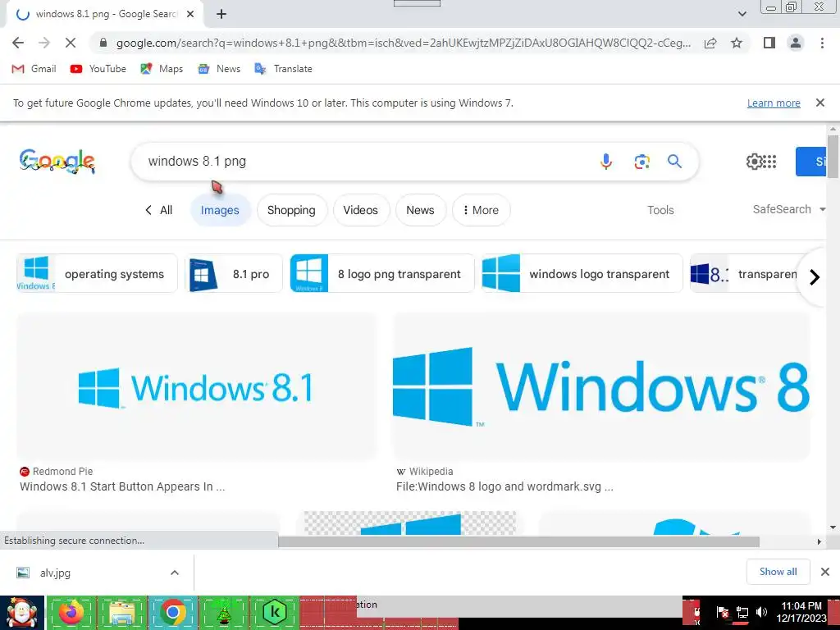The image size is (840, 630).
Task: Click the blue Sign in button
Action: pos(811,162)
